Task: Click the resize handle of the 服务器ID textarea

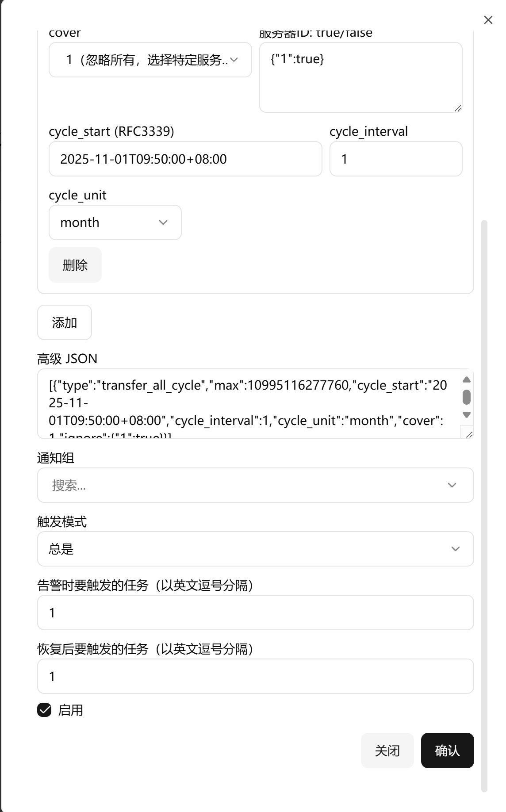Action: 458,108
